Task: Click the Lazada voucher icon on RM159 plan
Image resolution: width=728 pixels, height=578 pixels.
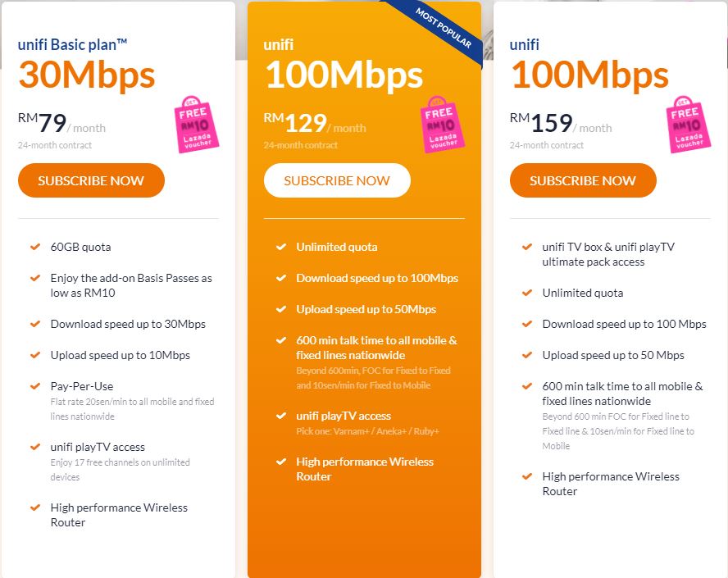Action: click(687, 124)
